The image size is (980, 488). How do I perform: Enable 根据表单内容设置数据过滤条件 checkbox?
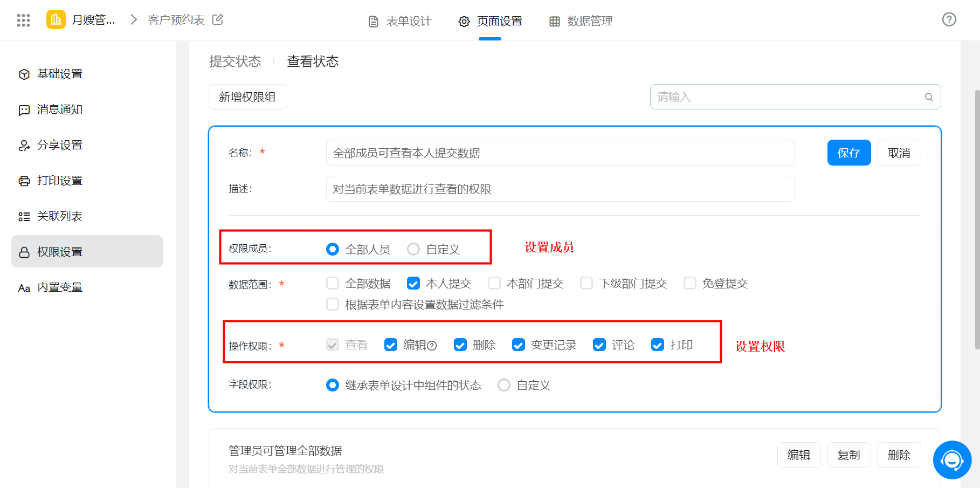(333, 304)
